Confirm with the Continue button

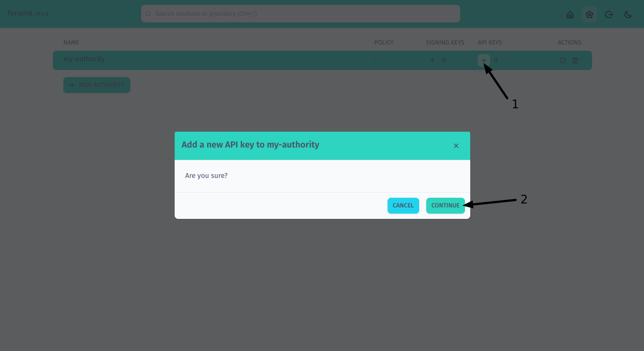446,206
